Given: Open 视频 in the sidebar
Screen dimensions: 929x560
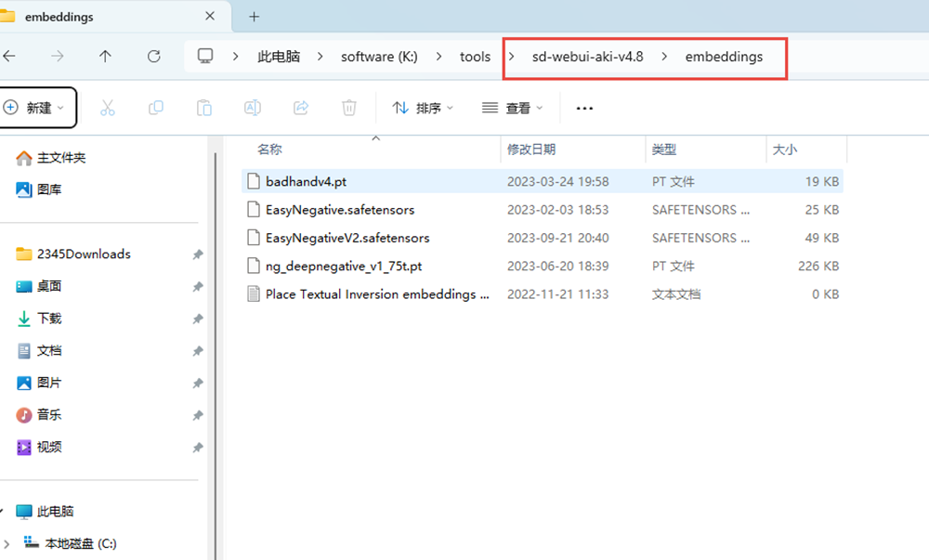Looking at the screenshot, I should (x=39, y=447).
